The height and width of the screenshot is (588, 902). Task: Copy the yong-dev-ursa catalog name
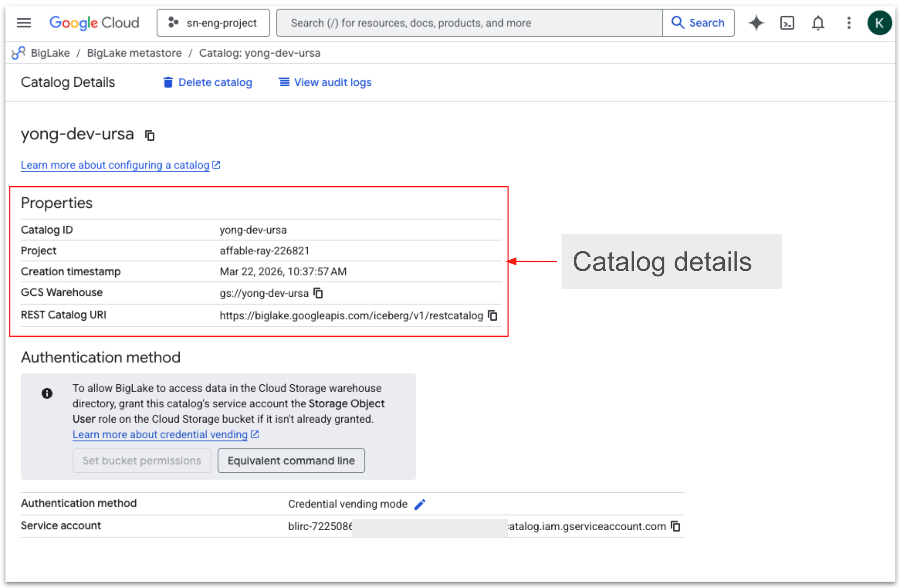tap(150, 136)
